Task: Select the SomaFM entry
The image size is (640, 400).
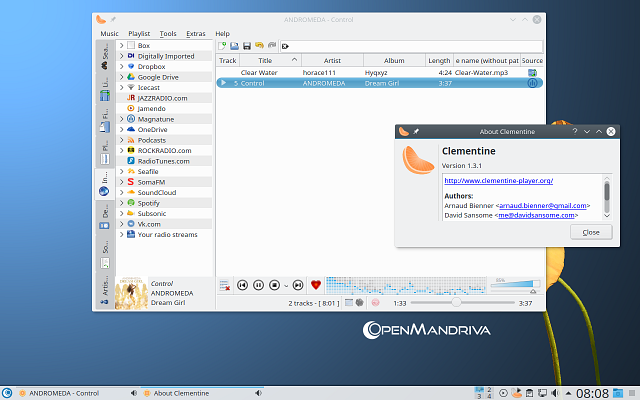Action: click(151, 182)
